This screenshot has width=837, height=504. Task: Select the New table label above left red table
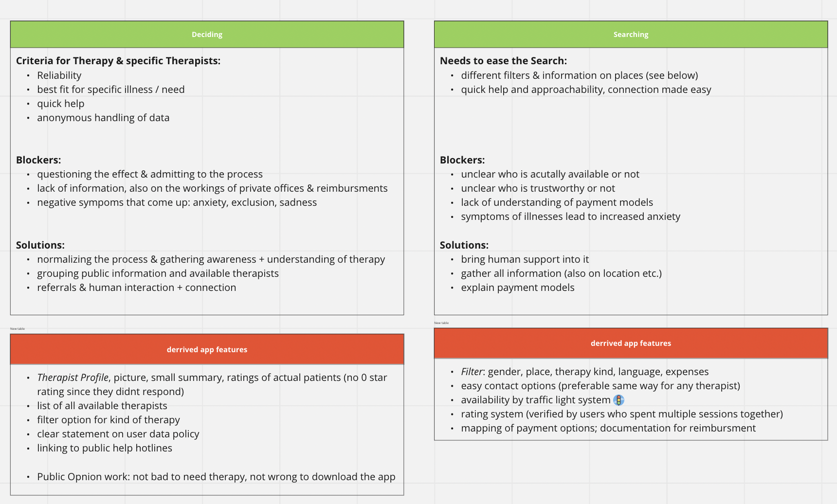[18, 329]
